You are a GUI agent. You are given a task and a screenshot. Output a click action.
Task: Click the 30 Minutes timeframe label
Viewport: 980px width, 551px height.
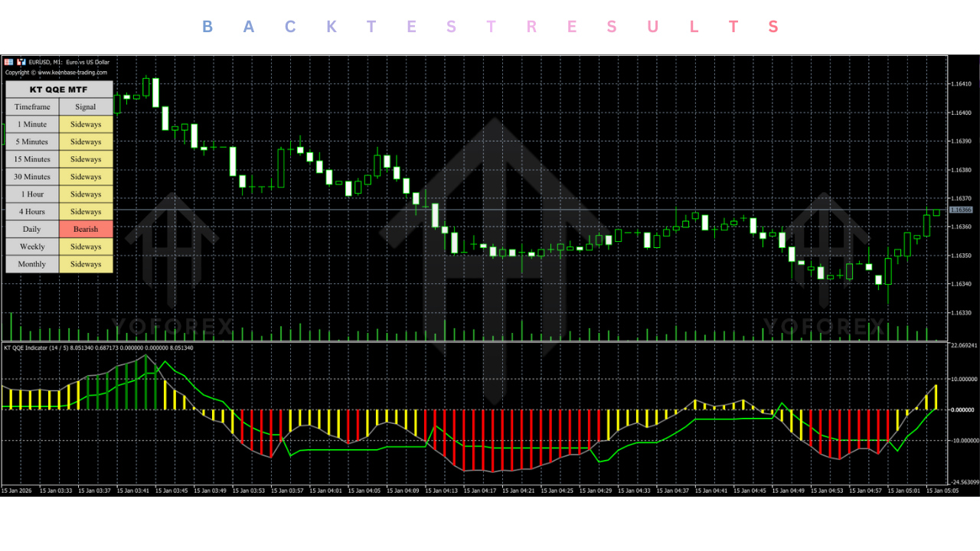(31, 177)
